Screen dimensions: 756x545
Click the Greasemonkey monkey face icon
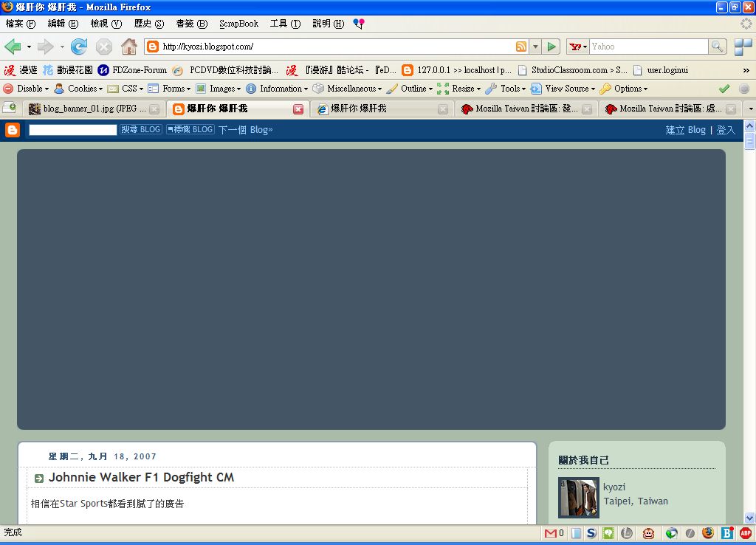(648, 533)
